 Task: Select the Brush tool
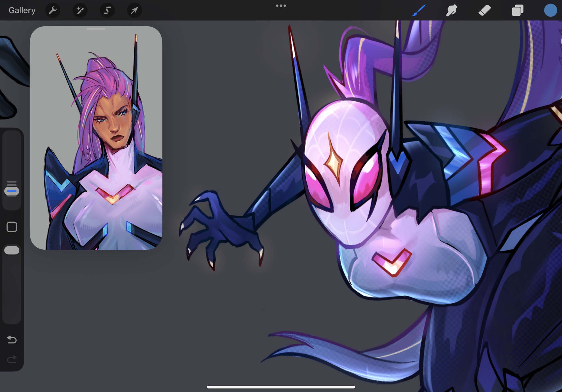(419, 10)
